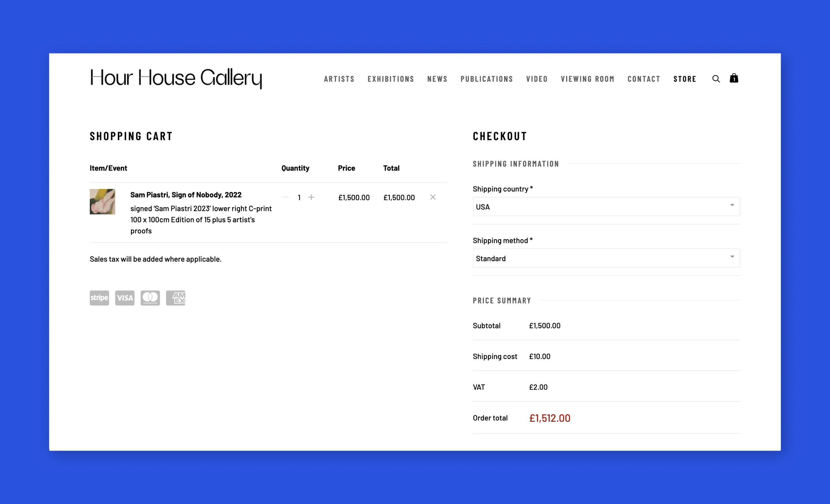Open the search icon
830x504 pixels.
[716, 79]
